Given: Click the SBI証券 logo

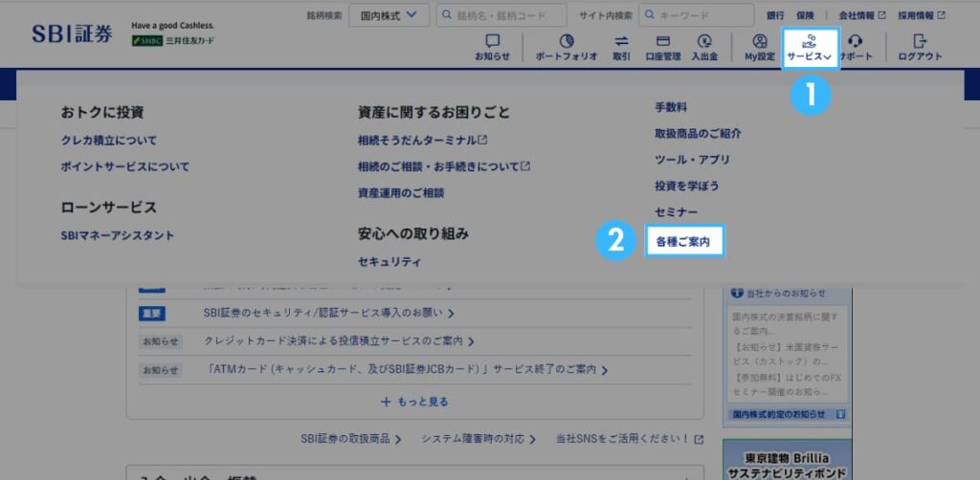Looking at the screenshot, I should coord(73,33).
